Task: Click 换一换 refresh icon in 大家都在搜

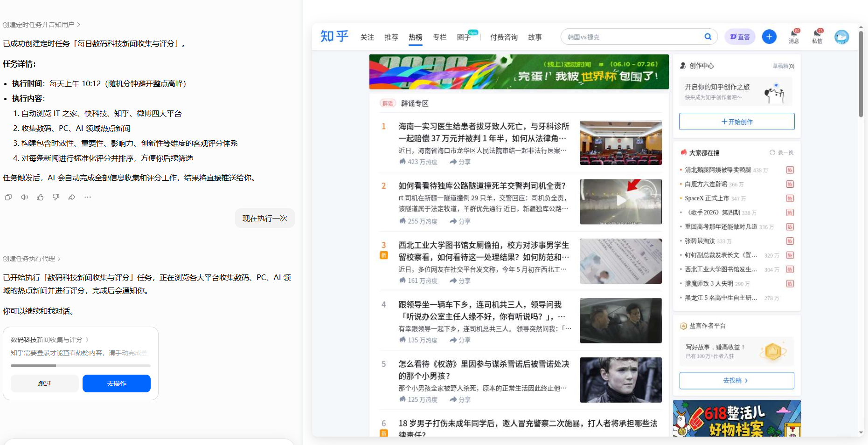Action: pos(772,153)
